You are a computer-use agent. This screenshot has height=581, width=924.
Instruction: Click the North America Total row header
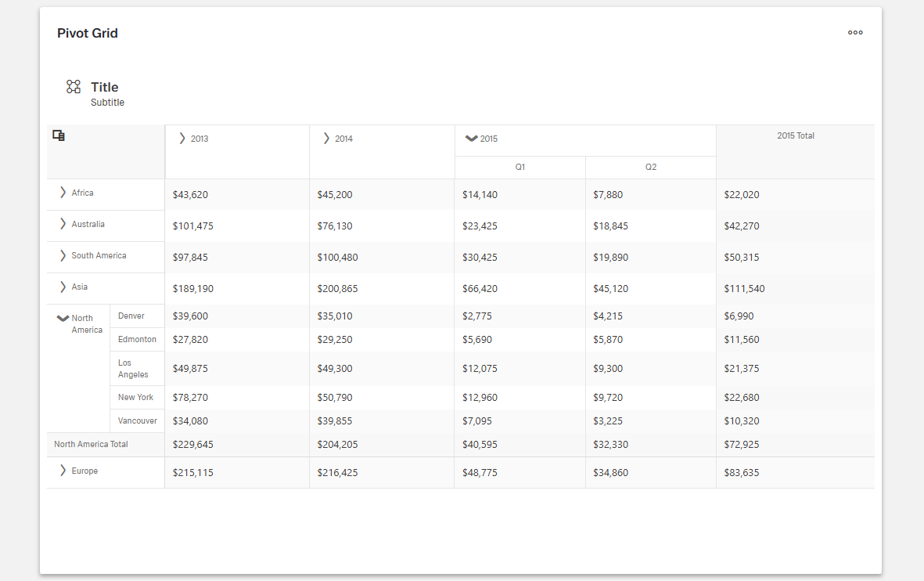pos(91,444)
